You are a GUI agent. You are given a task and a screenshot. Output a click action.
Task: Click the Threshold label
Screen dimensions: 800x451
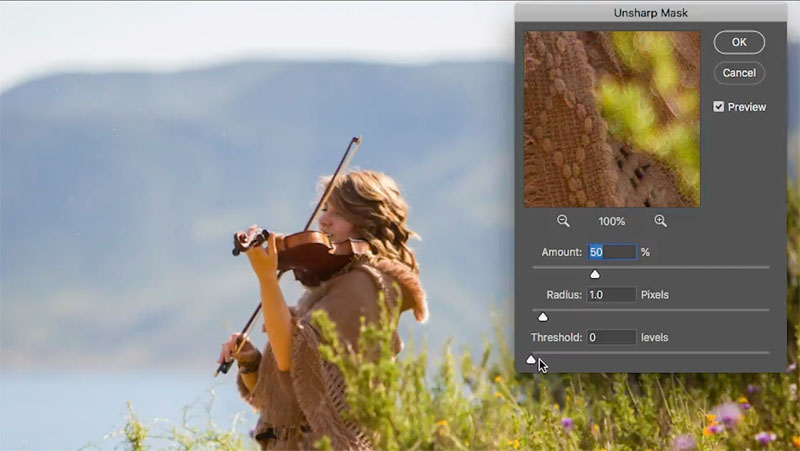[556, 337]
